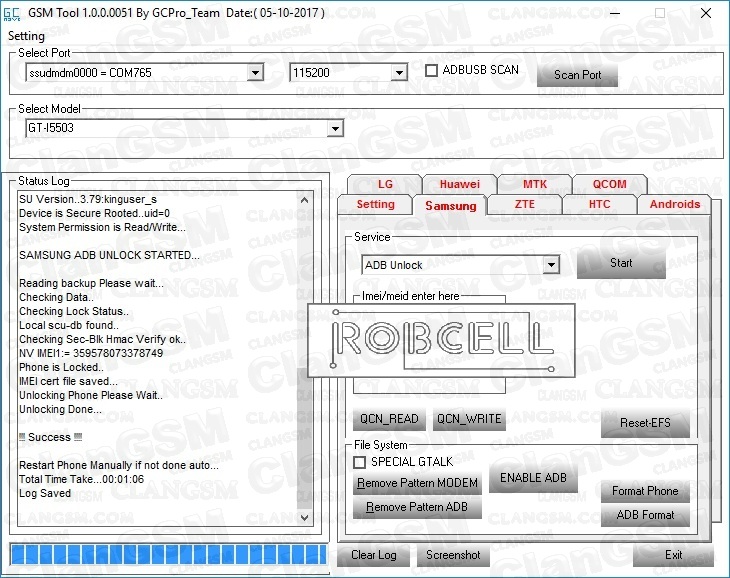The width and height of the screenshot is (730, 578).
Task: Click status log scroll up arrow
Action: [x=304, y=200]
